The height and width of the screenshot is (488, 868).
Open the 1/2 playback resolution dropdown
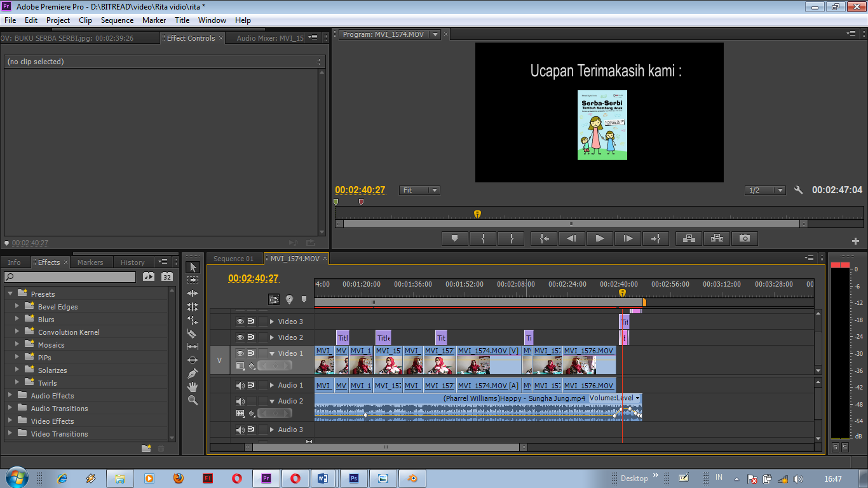pyautogui.click(x=765, y=190)
